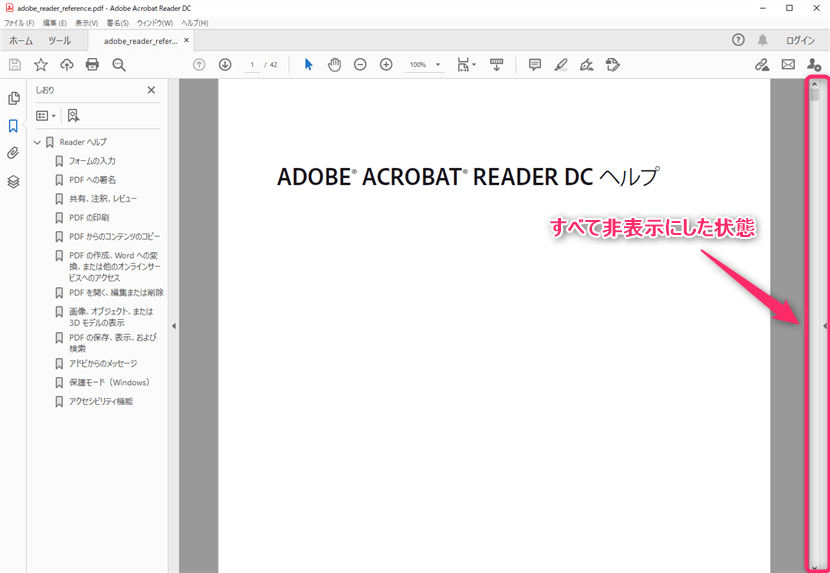Image resolution: width=830 pixels, height=573 pixels.
Task: Show page thumbnails panel icon
Action: pos(14,98)
